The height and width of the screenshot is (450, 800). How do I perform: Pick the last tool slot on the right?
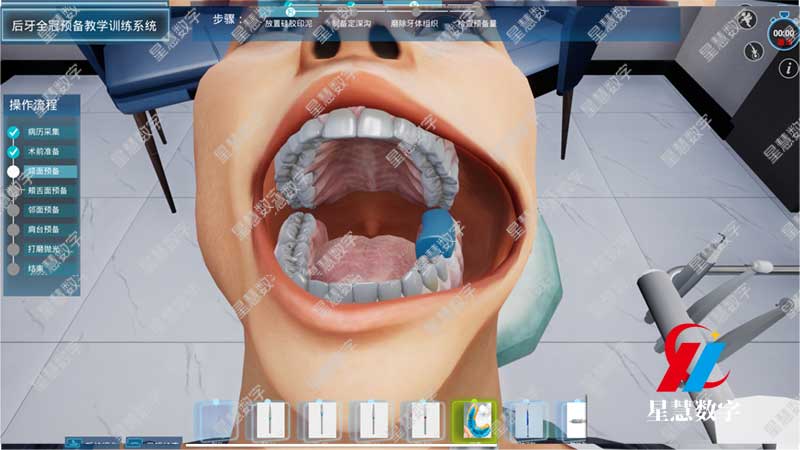click(x=571, y=421)
